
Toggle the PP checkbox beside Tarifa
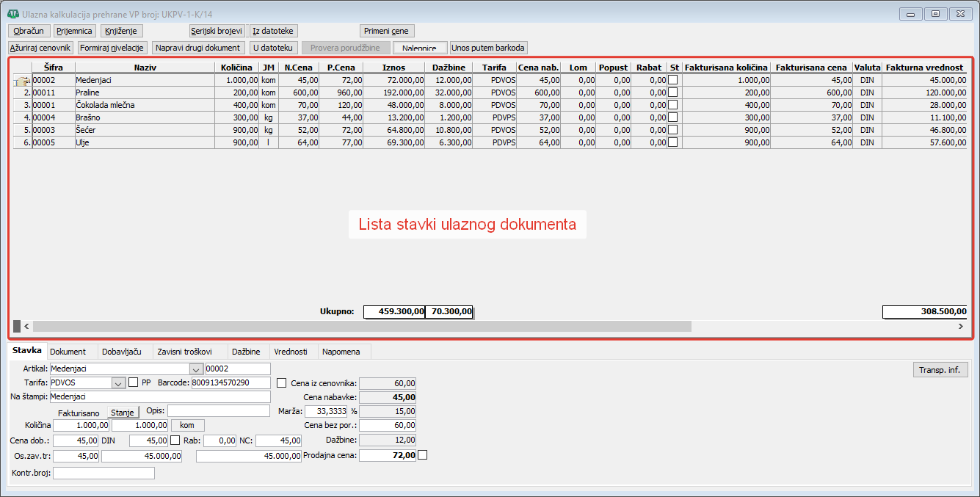pyautogui.click(x=133, y=382)
